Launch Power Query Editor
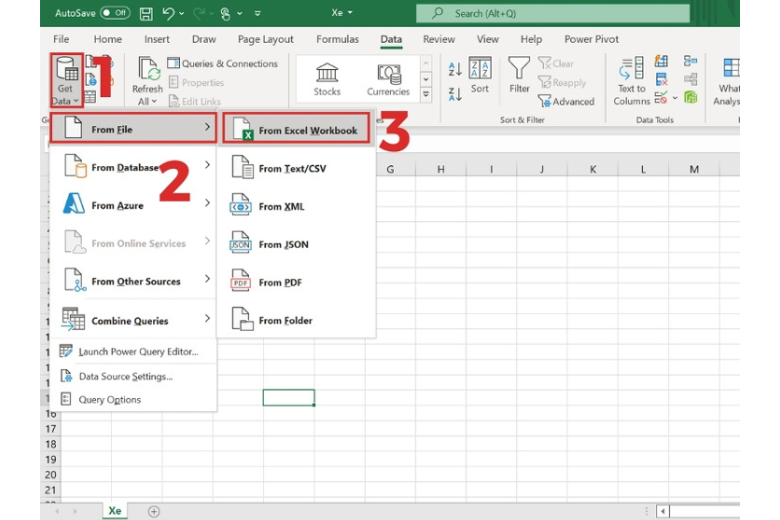780x520 pixels. click(x=137, y=351)
